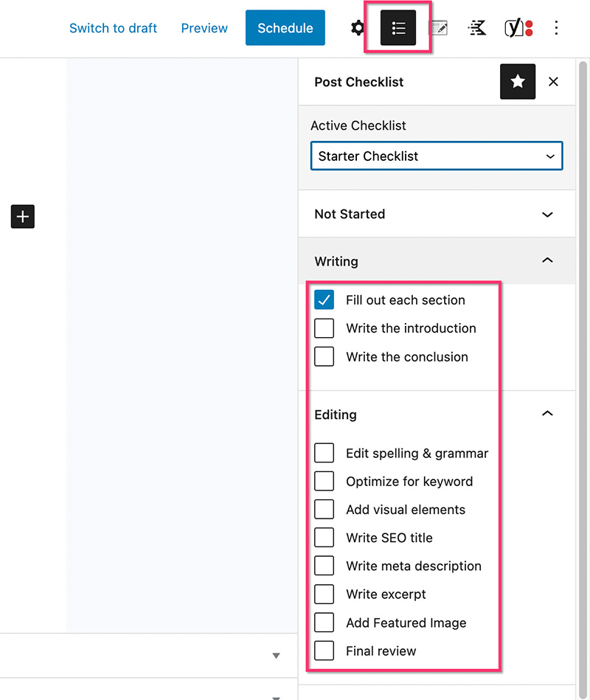Tick the Optimize for keyword checkbox
Viewport: 590px width, 700px height.
(324, 481)
